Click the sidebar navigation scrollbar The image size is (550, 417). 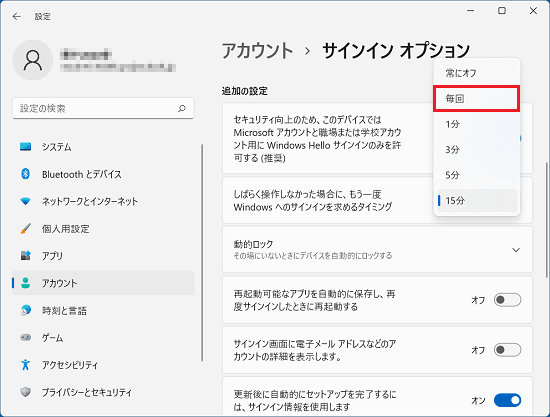(202, 253)
